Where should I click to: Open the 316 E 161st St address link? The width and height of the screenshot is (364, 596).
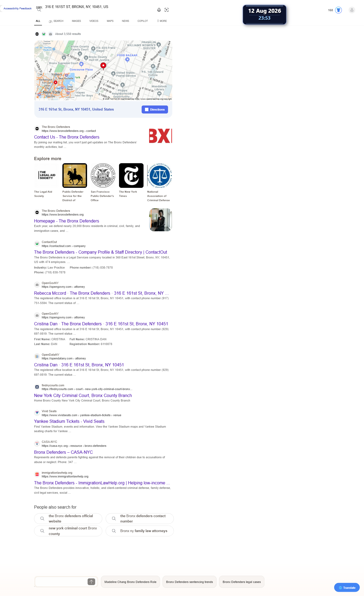pyautogui.click(x=76, y=110)
